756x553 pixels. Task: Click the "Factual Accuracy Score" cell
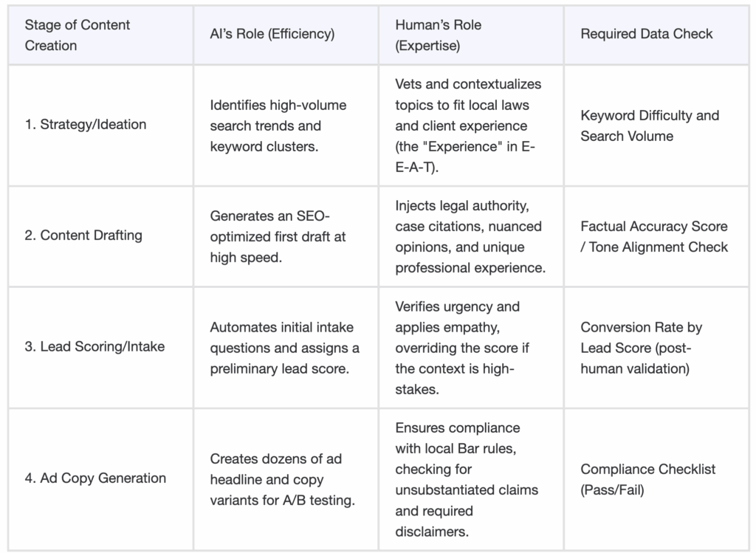(654, 236)
